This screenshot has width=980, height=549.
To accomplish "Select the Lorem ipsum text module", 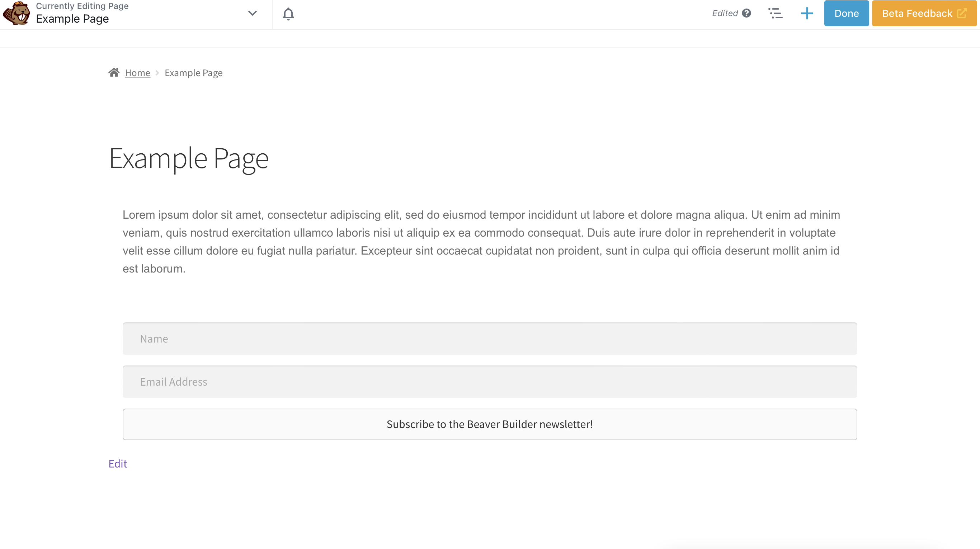I will pyautogui.click(x=481, y=241).
